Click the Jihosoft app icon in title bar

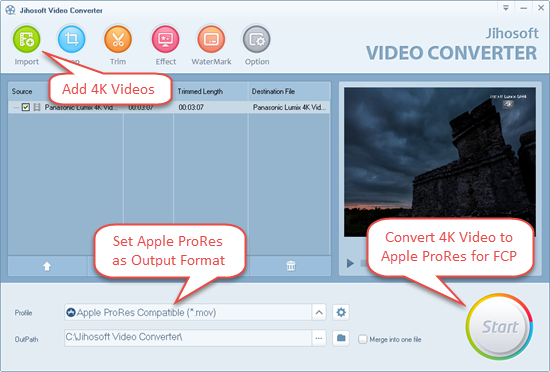[x=11, y=10]
